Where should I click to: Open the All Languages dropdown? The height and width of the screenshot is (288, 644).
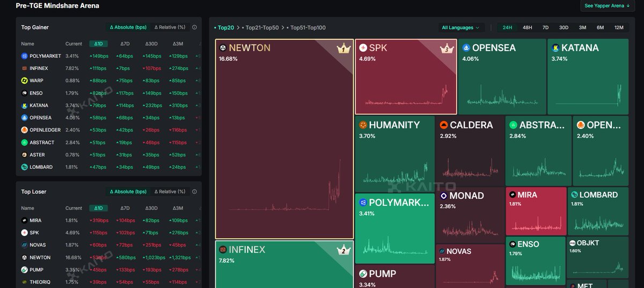461,27
